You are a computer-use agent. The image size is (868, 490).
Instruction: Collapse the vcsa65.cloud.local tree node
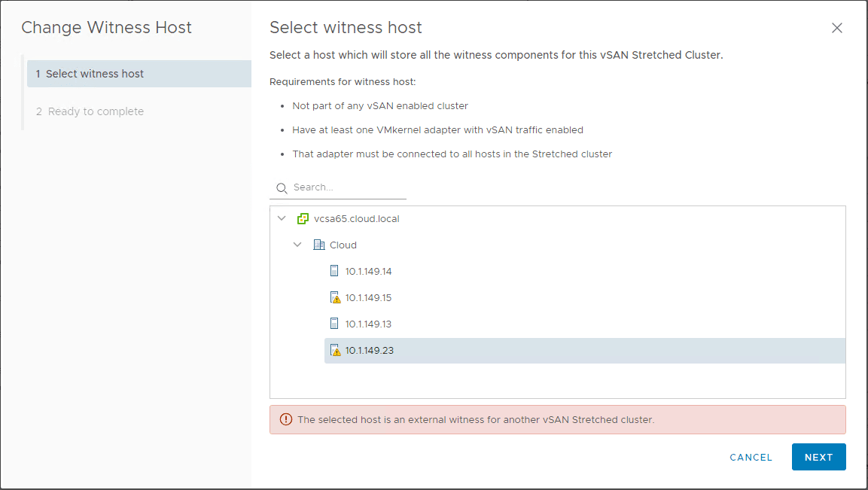click(282, 219)
